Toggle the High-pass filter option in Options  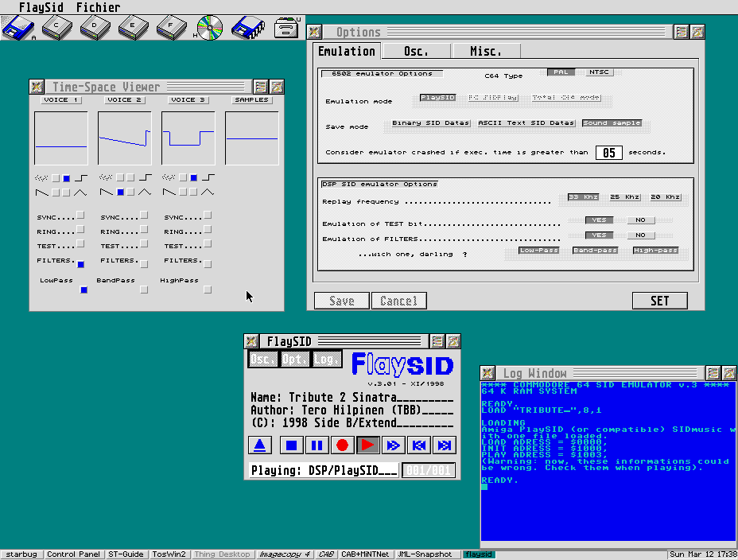tap(655, 251)
